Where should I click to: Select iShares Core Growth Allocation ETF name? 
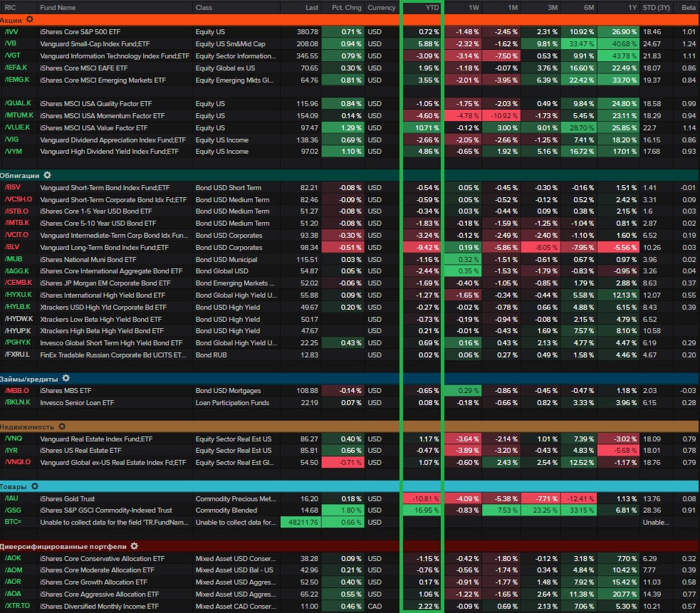point(93,582)
